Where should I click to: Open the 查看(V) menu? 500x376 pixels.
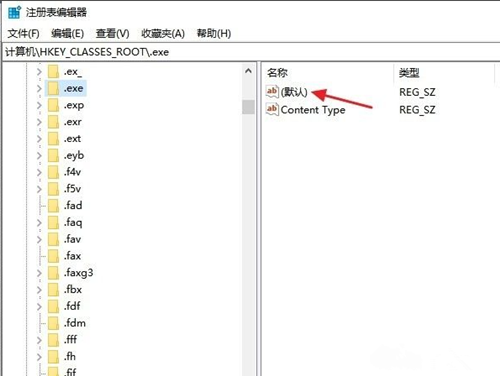(x=112, y=33)
